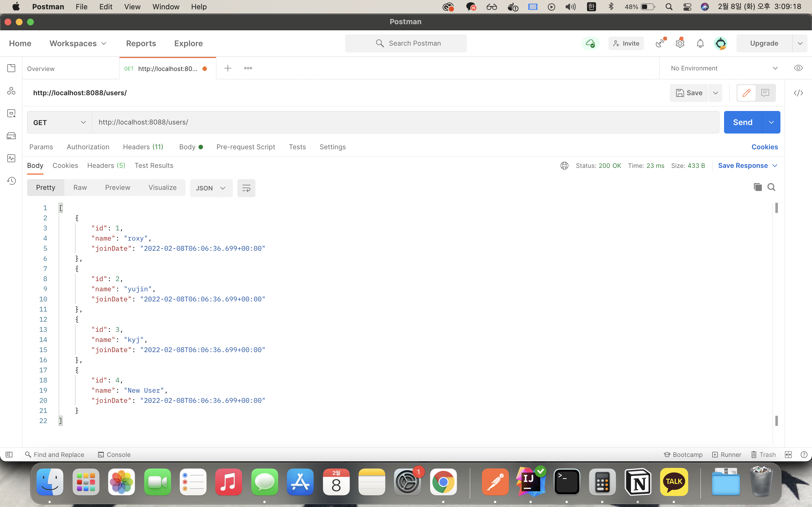The width and height of the screenshot is (812, 507).
Task: Open the Collections sidebar icon
Action: (11, 68)
